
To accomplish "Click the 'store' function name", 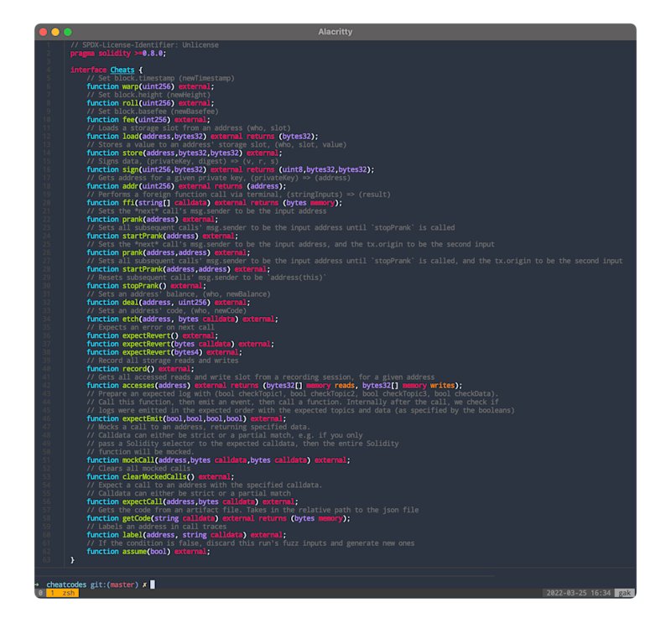I will point(133,153).
